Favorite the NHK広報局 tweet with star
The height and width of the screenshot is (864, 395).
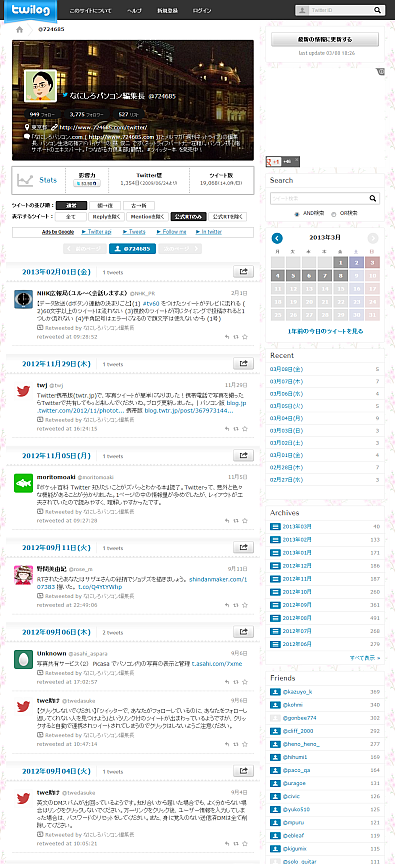click(245, 337)
